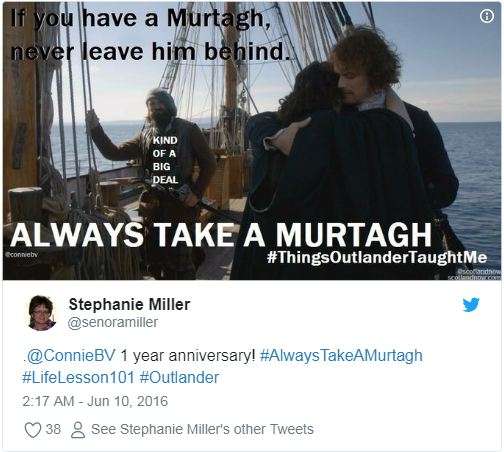Open Stephanie Miller's profile picture
Screen dimensions: 504x452
click(41, 313)
